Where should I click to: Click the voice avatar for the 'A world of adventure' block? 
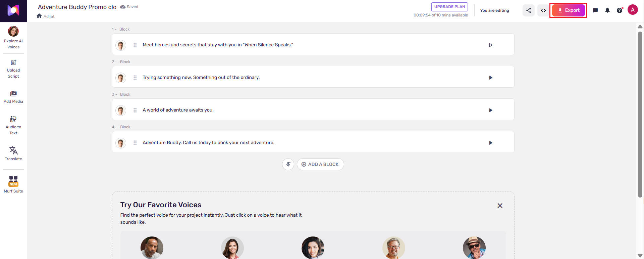pos(121,110)
